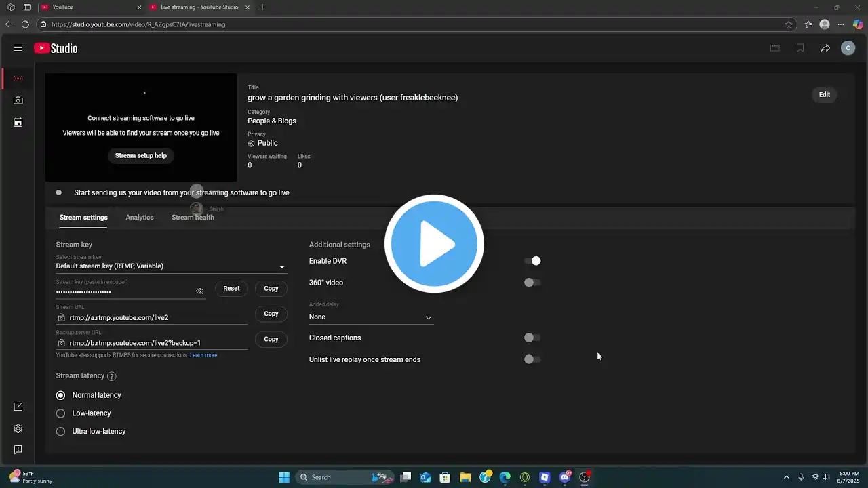This screenshot has width=868, height=488.
Task: Toggle the 360° video switch
Action: click(532, 283)
